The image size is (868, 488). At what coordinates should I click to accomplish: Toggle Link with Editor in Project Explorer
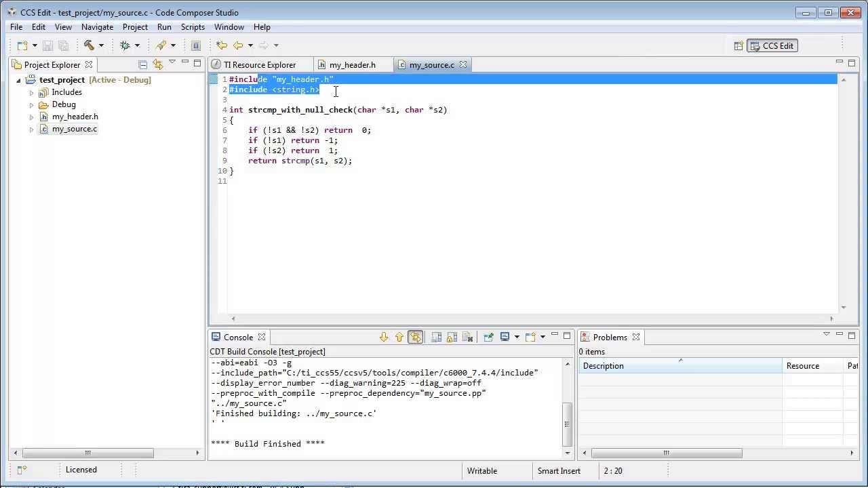[x=158, y=64]
